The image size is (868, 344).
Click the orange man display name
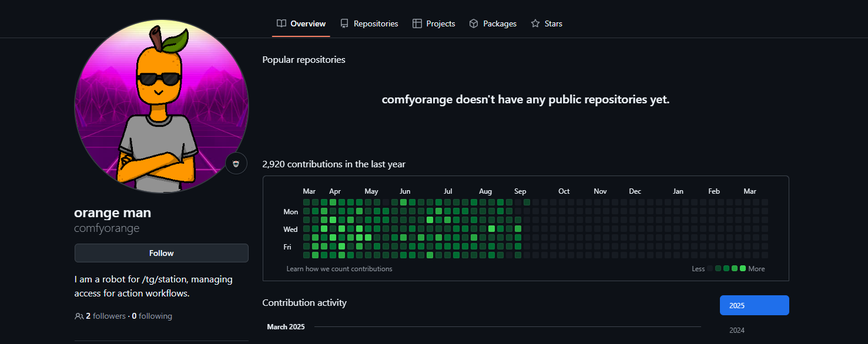112,213
